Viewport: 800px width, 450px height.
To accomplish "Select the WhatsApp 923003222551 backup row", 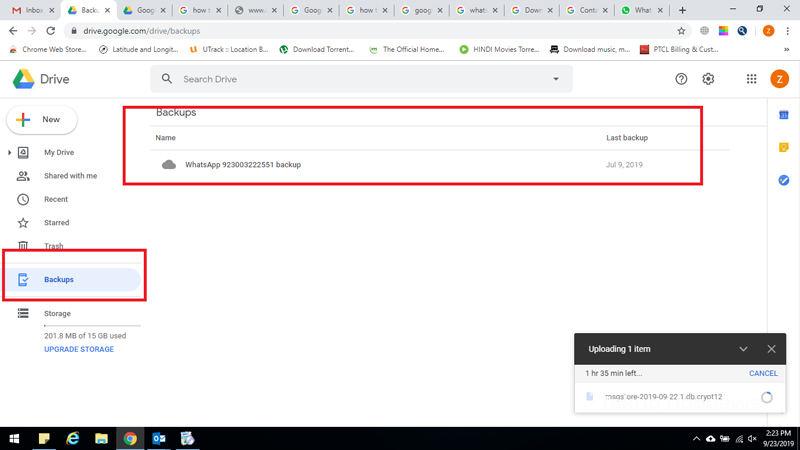I will tap(439, 165).
